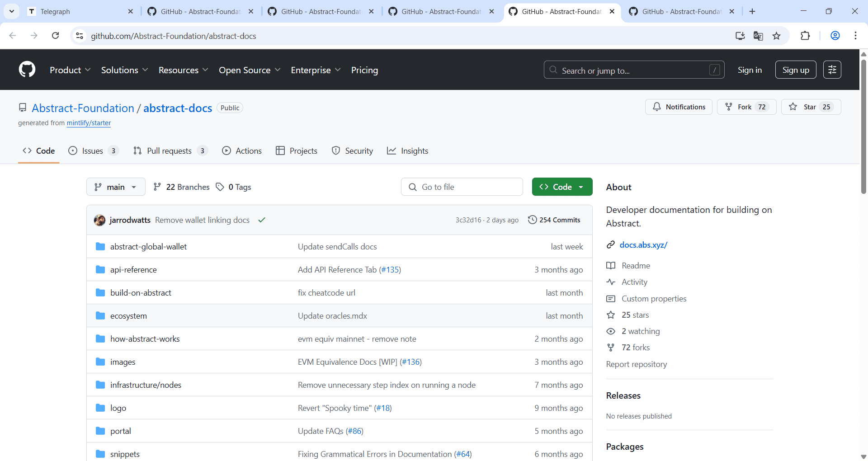Click the Sign up button
Viewport: 868px width, 461px height.
tap(796, 70)
